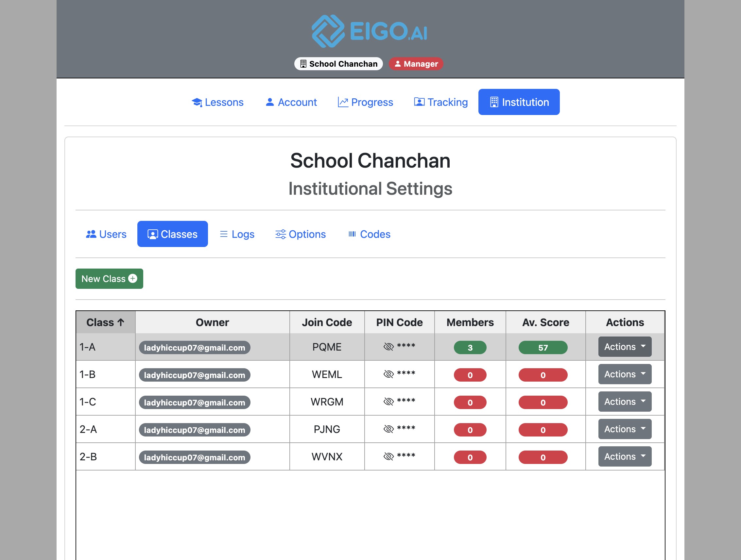The height and width of the screenshot is (560, 741).
Task: Click the Classes tab icon
Action: point(153,234)
